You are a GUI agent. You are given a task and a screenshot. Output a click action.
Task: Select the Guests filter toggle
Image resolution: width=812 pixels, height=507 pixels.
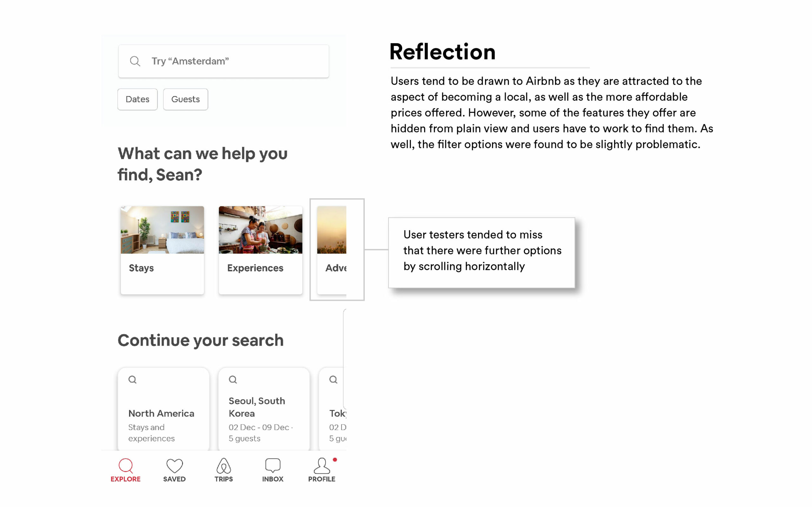click(185, 99)
